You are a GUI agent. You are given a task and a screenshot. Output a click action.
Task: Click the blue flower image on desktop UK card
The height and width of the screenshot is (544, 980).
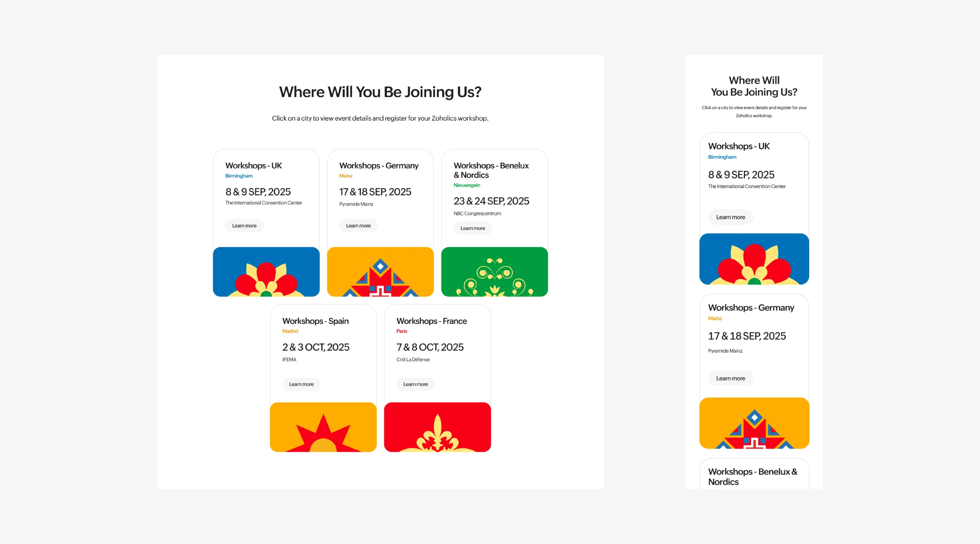pos(266,272)
